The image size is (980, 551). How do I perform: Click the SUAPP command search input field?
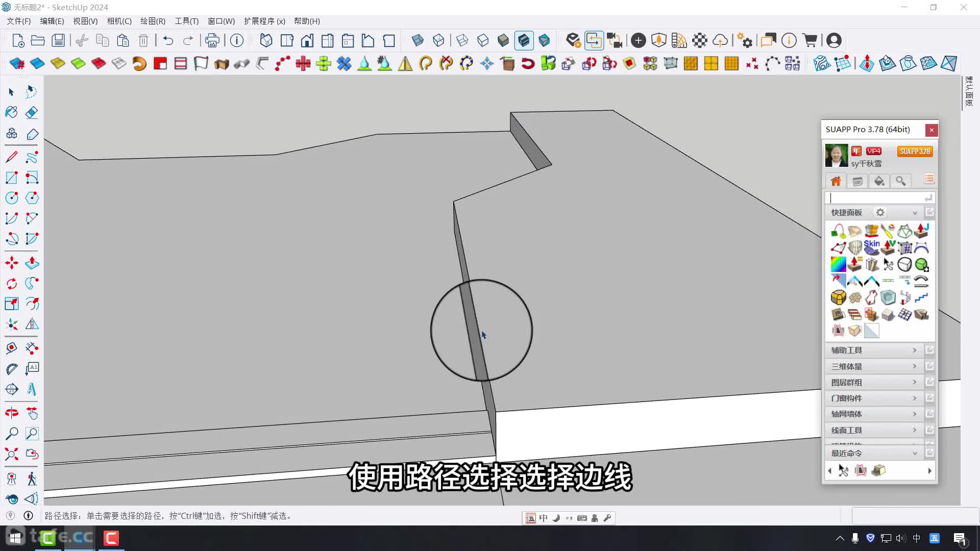click(x=880, y=197)
